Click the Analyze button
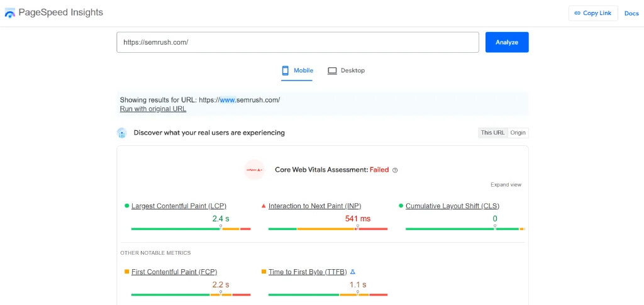Viewport: 644px width, 305px height. click(507, 42)
